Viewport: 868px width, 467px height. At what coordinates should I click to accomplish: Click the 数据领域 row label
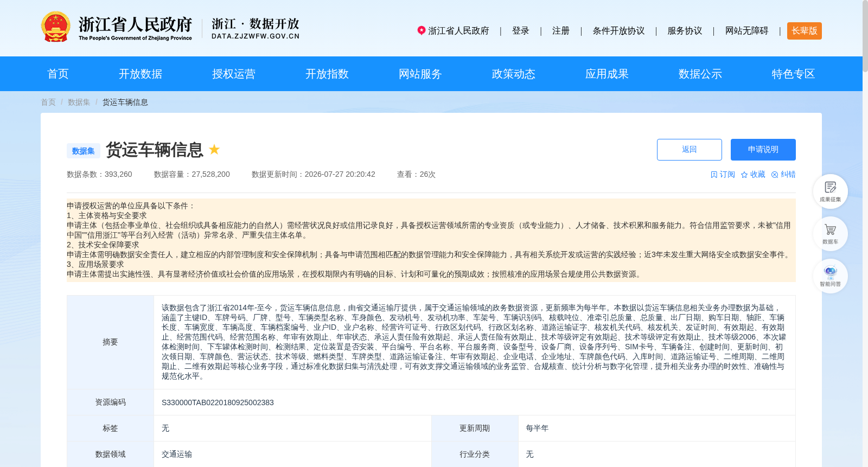[x=110, y=455]
